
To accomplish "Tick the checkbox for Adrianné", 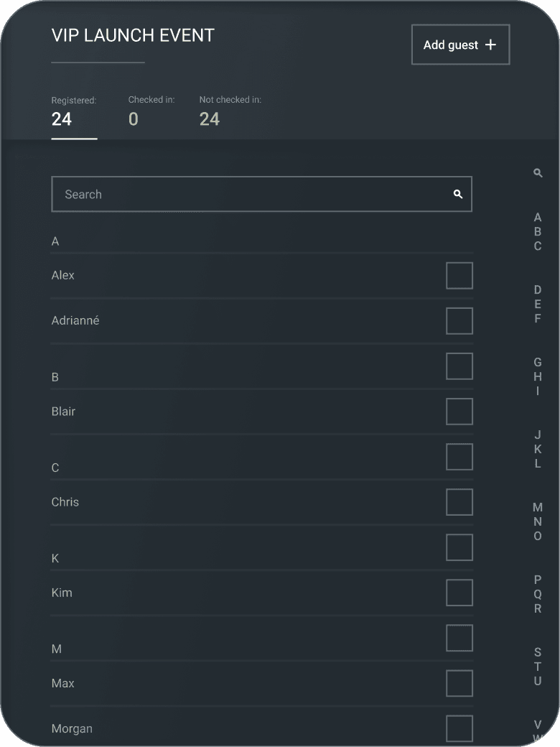I will 459,320.
